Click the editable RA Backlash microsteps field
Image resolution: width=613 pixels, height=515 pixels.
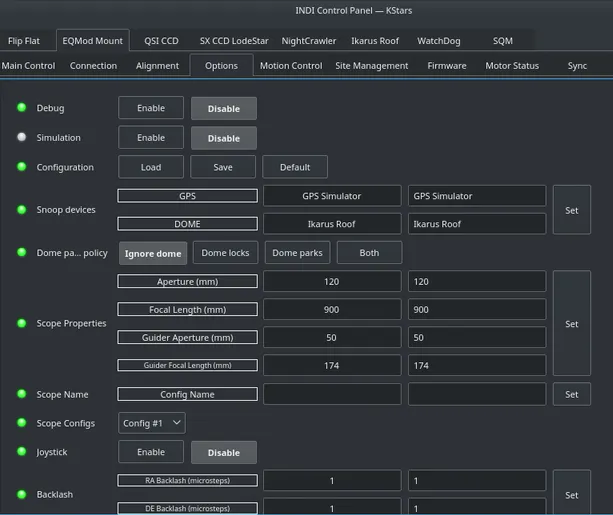pyautogui.click(x=477, y=481)
